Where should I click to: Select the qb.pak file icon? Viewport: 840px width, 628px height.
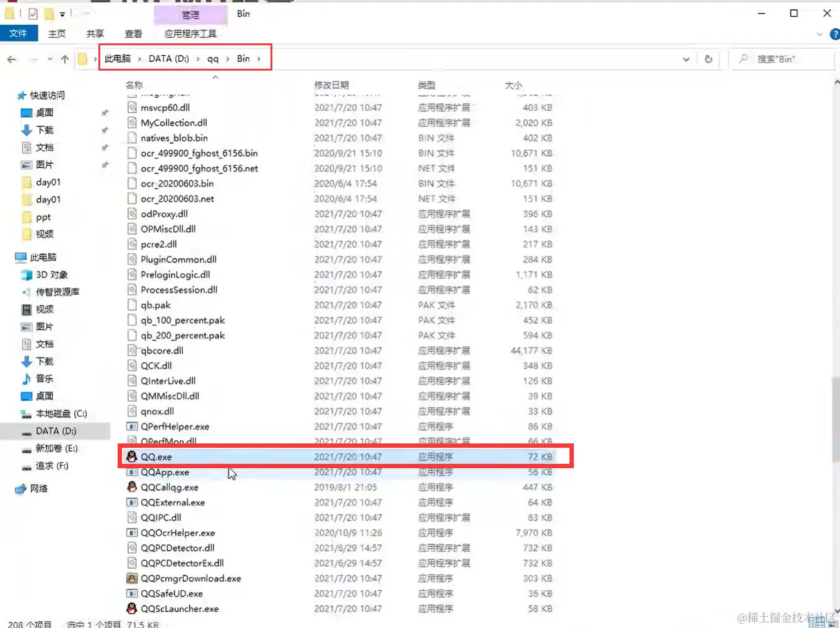point(132,305)
